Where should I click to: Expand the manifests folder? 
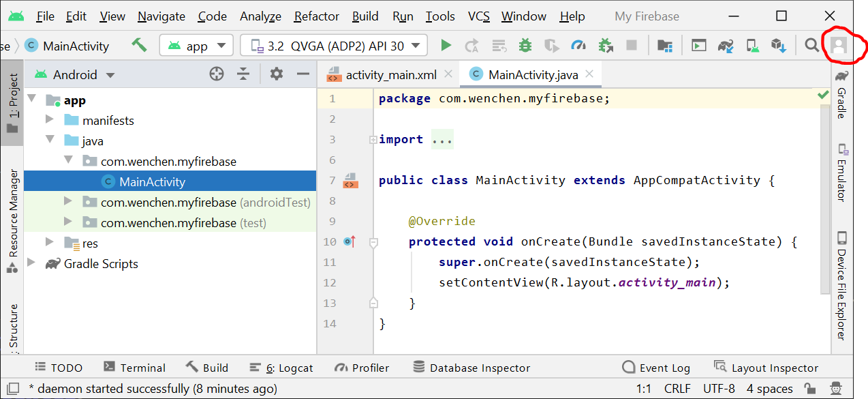49,120
